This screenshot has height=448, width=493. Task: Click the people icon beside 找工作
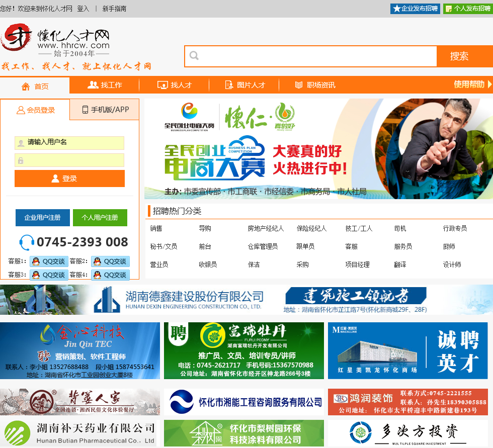click(x=93, y=85)
